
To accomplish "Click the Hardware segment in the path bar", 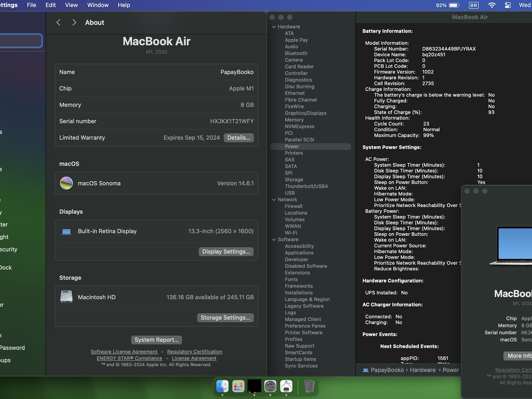I will [423, 370].
